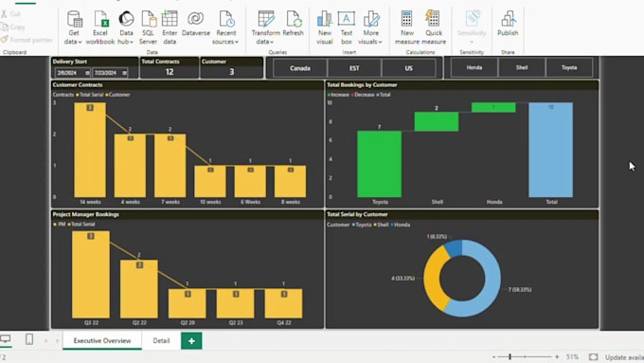
Task: Switch to the Executive Overview page
Action: [x=102, y=341]
